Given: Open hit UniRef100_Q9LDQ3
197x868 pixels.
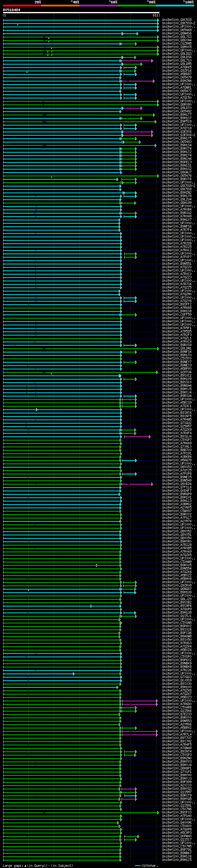Looking at the screenshot, I should (177, 54).
